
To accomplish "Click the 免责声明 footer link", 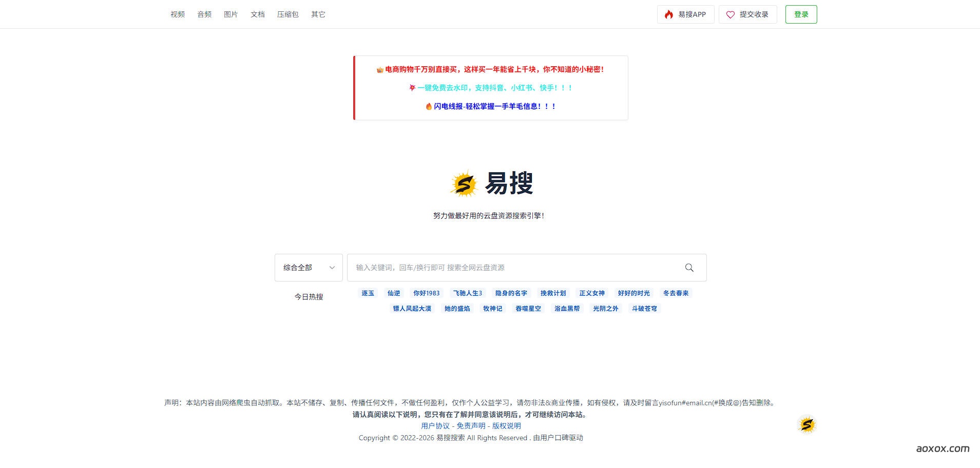I will point(470,425).
